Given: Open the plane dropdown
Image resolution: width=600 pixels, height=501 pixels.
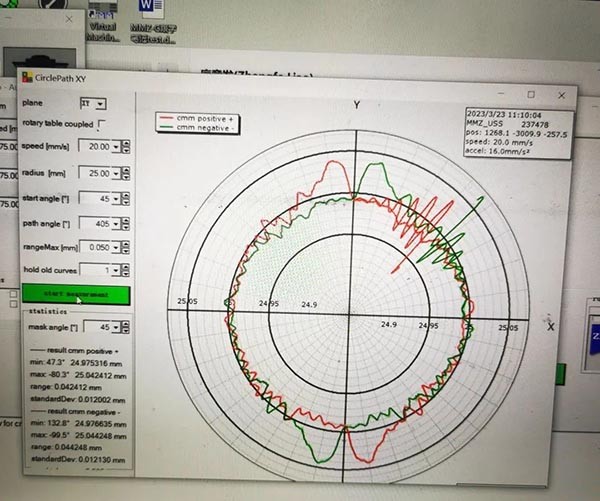Looking at the screenshot, I should pos(101,103).
